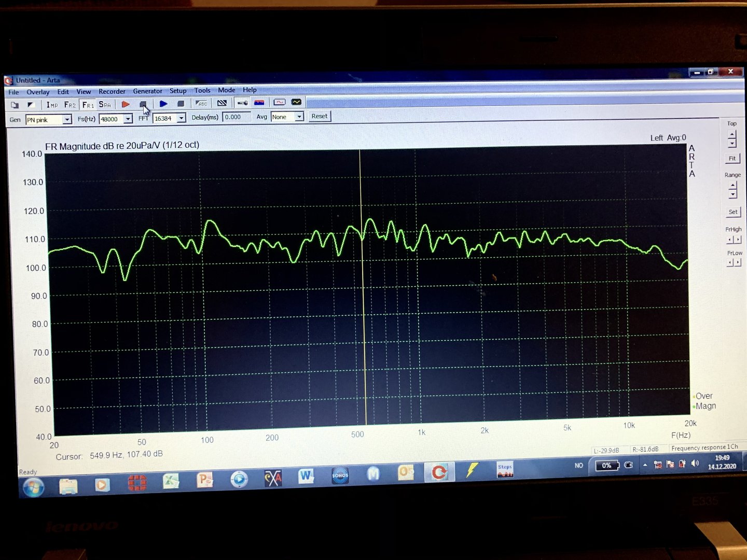Click the Arta icon in the taskbar
The height and width of the screenshot is (560, 747).
click(x=439, y=472)
